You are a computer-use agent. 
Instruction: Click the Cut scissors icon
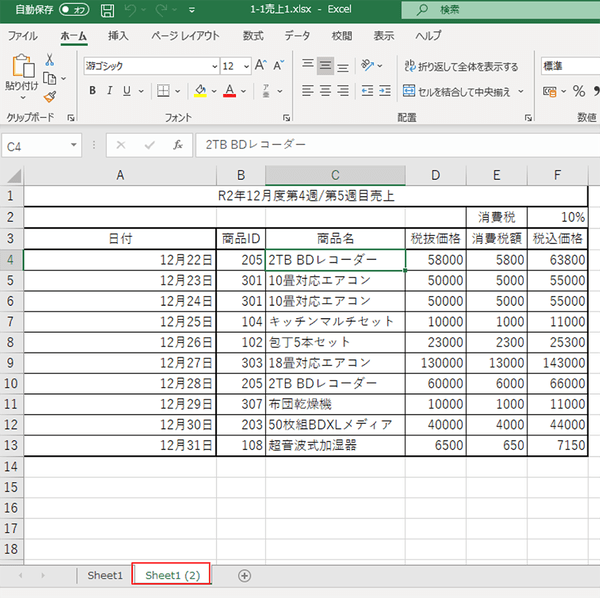[x=50, y=60]
